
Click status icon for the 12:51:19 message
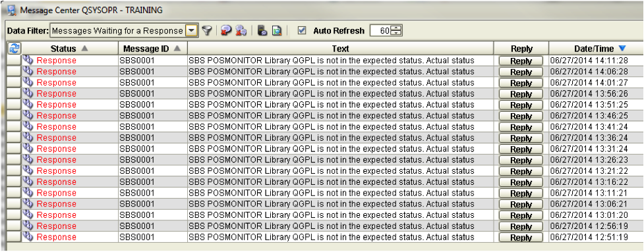coord(28,237)
